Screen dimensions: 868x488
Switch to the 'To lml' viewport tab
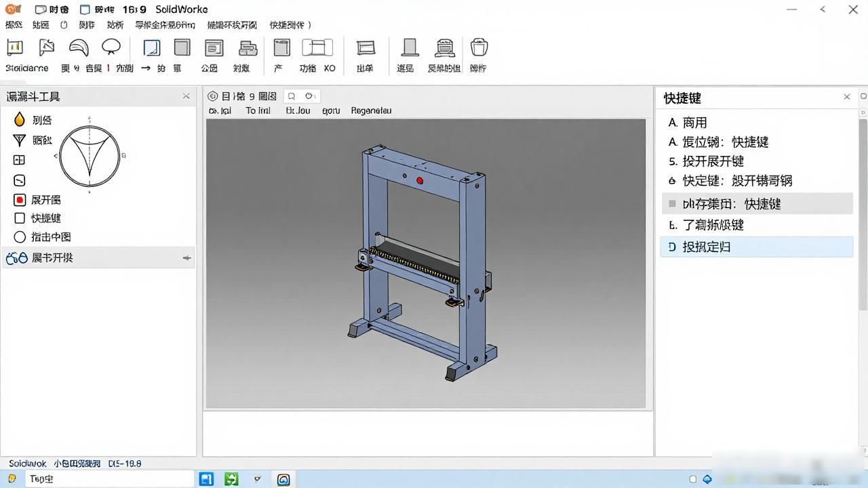(258, 110)
